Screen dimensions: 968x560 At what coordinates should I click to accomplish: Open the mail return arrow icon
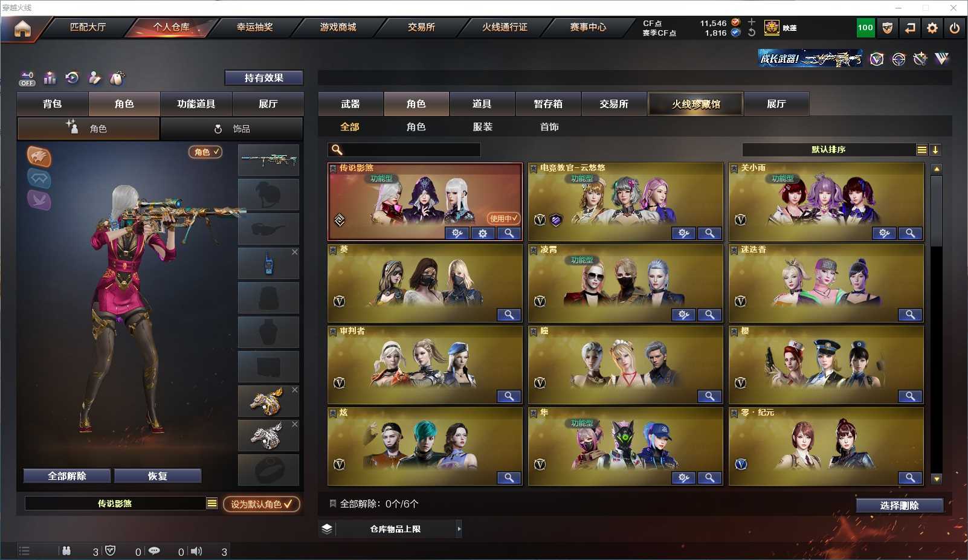coord(910,28)
